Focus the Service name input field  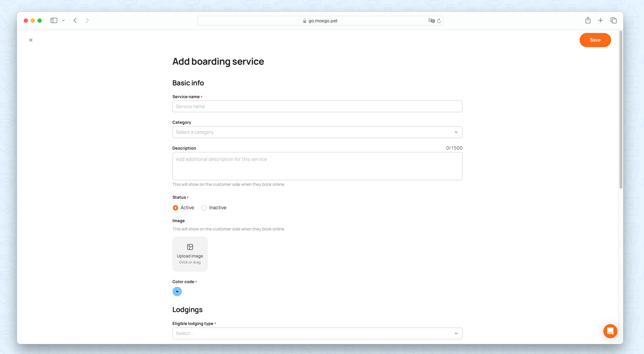click(x=317, y=106)
